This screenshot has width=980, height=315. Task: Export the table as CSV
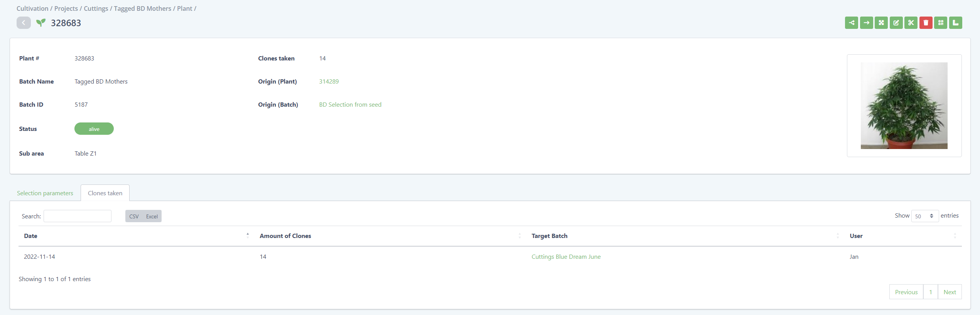click(134, 216)
